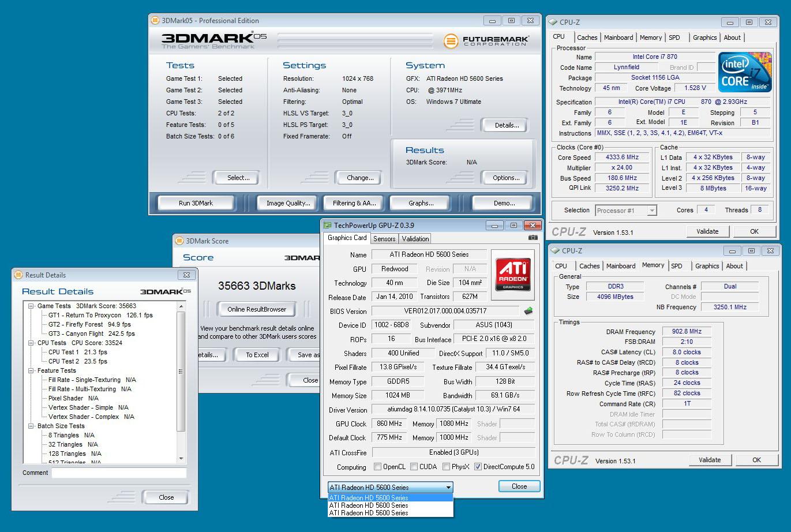The image size is (791, 532).
Task: Collapse the Batch Size Tests tree node
Action: pyautogui.click(x=32, y=426)
